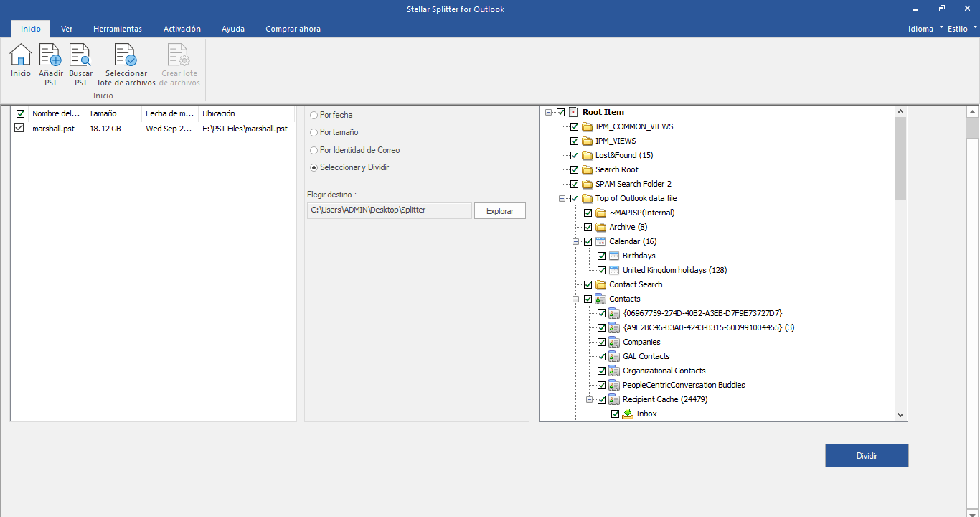
Task: Switch to the Herramientas tab
Action: pyautogui.click(x=118, y=29)
